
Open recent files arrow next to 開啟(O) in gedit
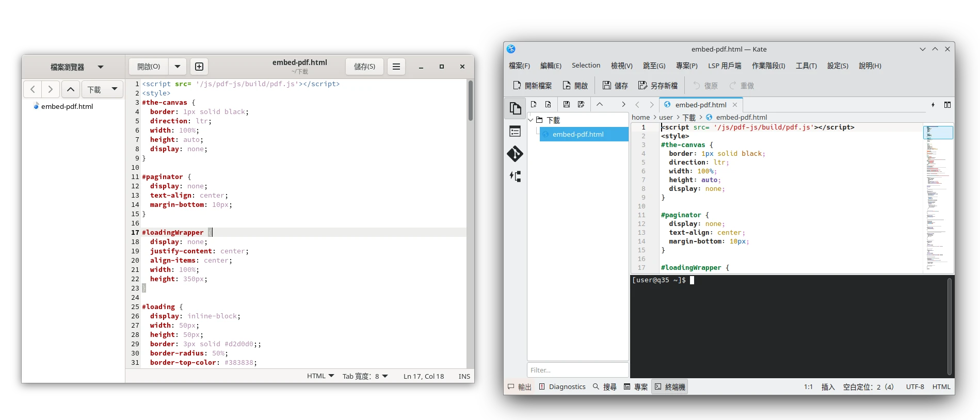(178, 67)
